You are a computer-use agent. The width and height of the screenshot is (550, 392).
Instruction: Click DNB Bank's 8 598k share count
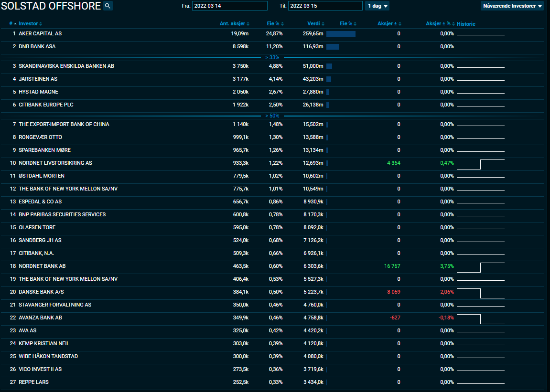tap(241, 47)
